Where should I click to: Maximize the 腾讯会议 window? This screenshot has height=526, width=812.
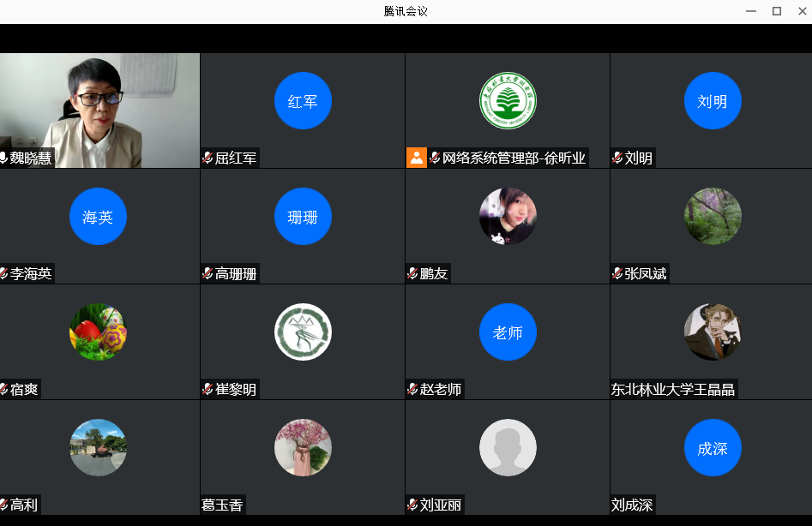pyautogui.click(x=776, y=11)
